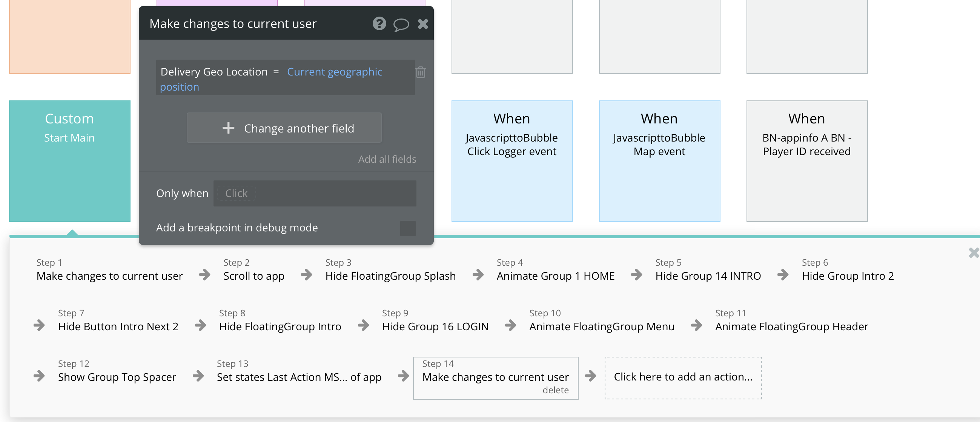Viewport: 980px width, 422px height.
Task: Select Step 2 Scroll to app
Action: click(253, 276)
